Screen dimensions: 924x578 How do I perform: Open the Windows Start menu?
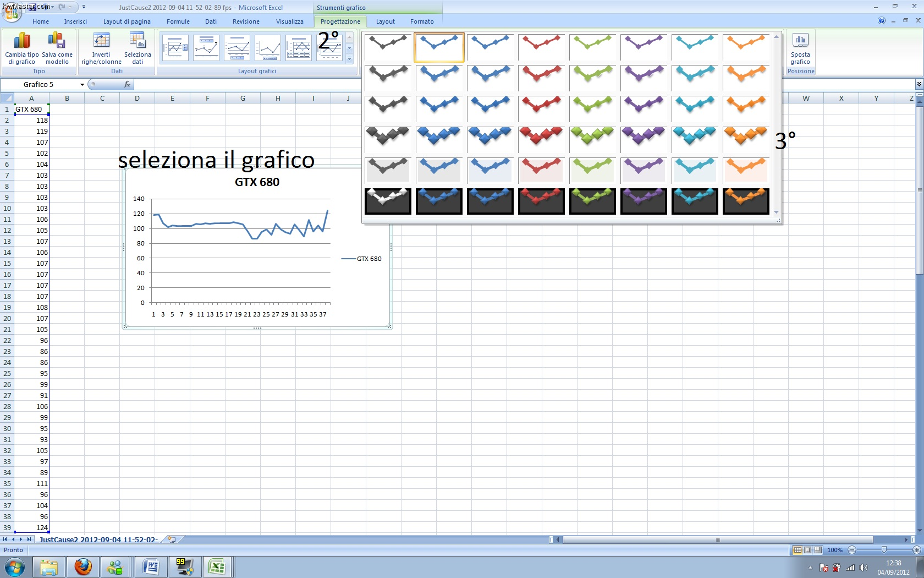(14, 567)
